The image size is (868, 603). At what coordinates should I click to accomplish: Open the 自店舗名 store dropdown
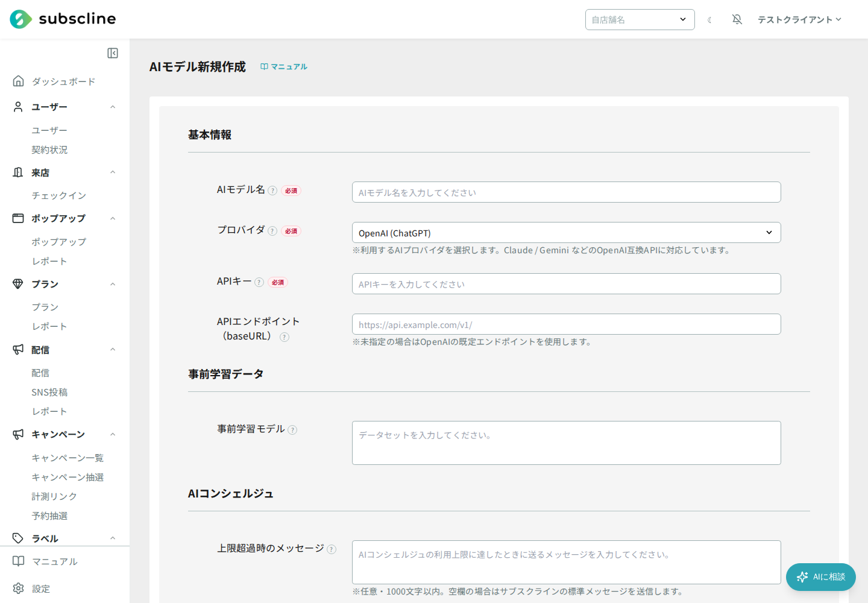pos(640,19)
